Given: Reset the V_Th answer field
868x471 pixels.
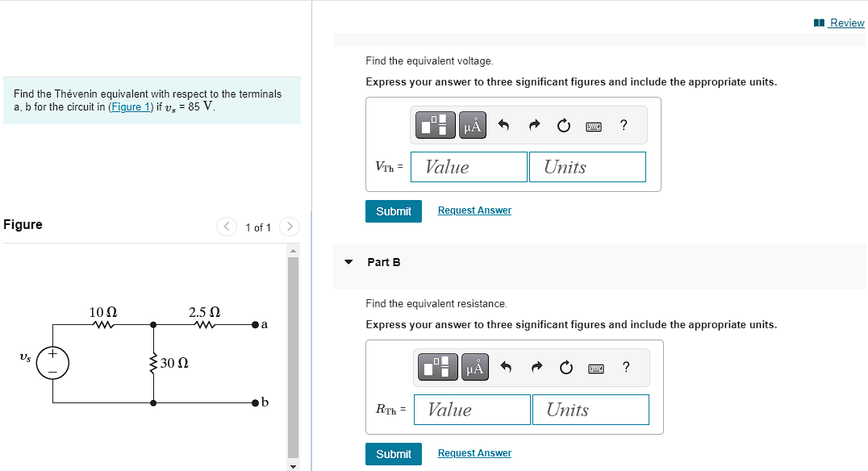Looking at the screenshot, I should 563,125.
